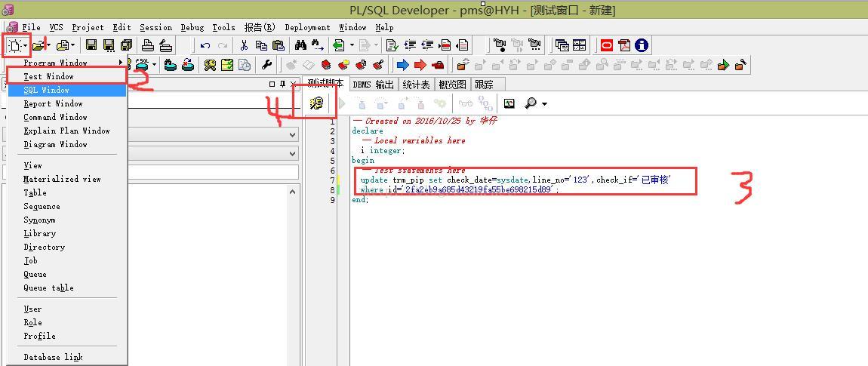Click the red right-arrow icon
The height and width of the screenshot is (366, 868).
coord(420,65)
